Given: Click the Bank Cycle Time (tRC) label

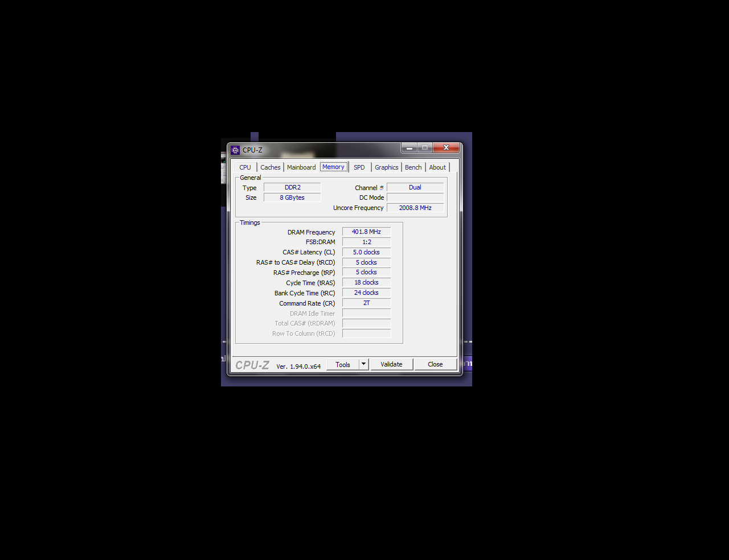Looking at the screenshot, I should coord(305,293).
